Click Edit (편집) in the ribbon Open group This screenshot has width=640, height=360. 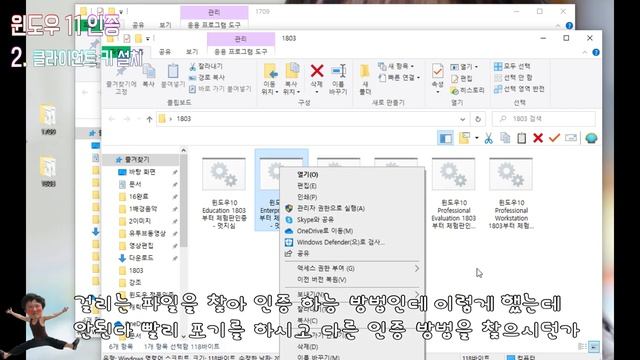click(462, 78)
